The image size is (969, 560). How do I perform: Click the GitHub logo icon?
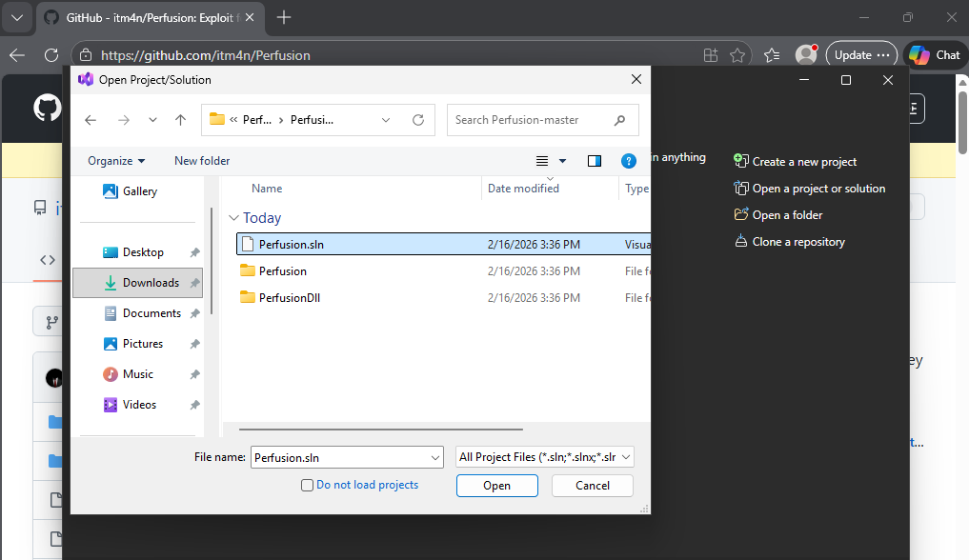click(x=47, y=109)
